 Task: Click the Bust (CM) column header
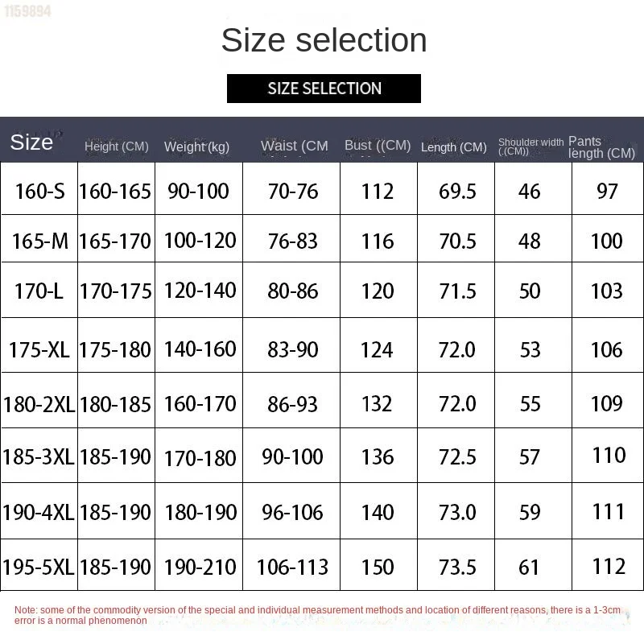click(x=378, y=145)
